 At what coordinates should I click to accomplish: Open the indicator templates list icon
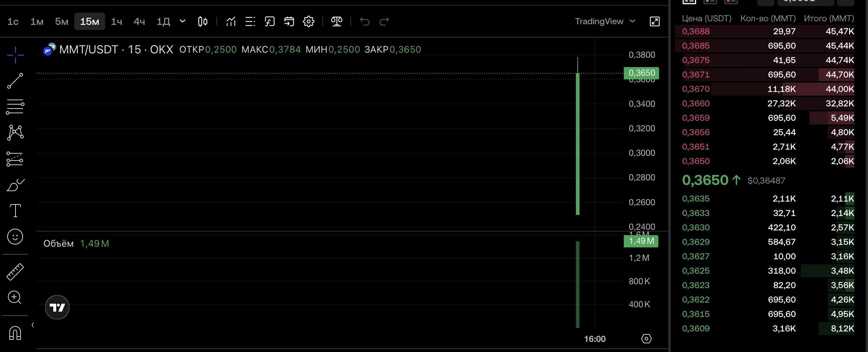point(250,22)
